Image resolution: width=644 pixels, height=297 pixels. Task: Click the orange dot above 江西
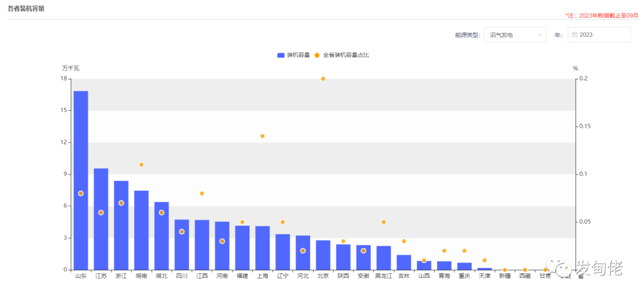click(202, 193)
